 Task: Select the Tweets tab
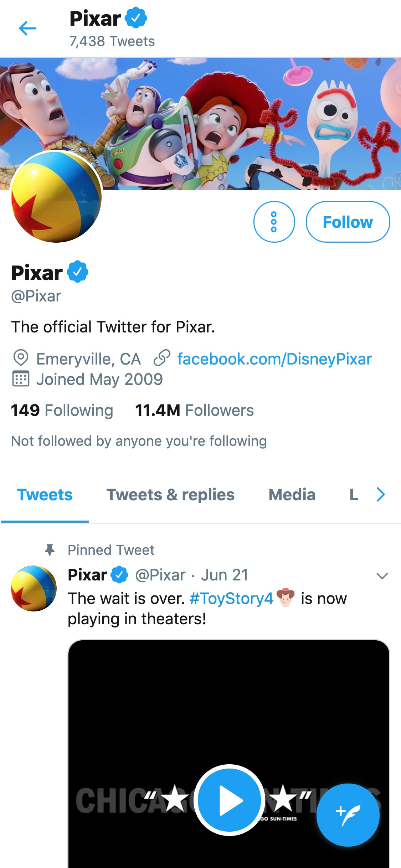click(x=45, y=495)
